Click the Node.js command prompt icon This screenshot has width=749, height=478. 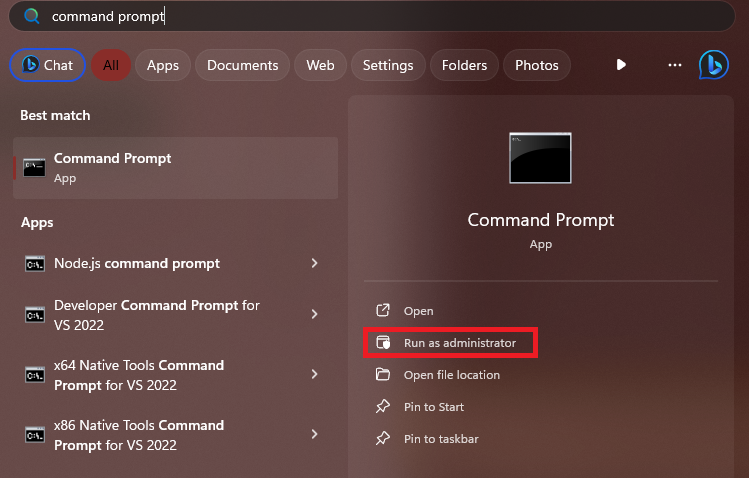(x=35, y=264)
